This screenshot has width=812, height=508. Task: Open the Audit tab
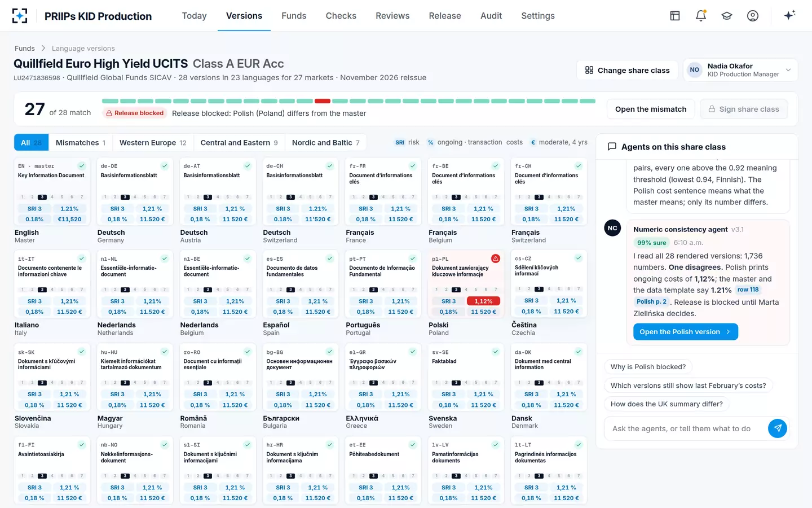pos(491,16)
